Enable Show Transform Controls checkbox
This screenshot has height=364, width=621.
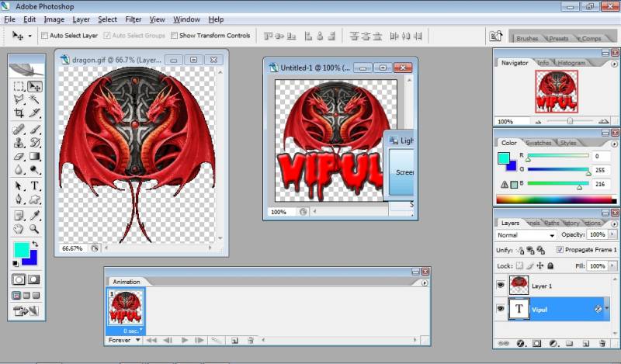pos(174,35)
